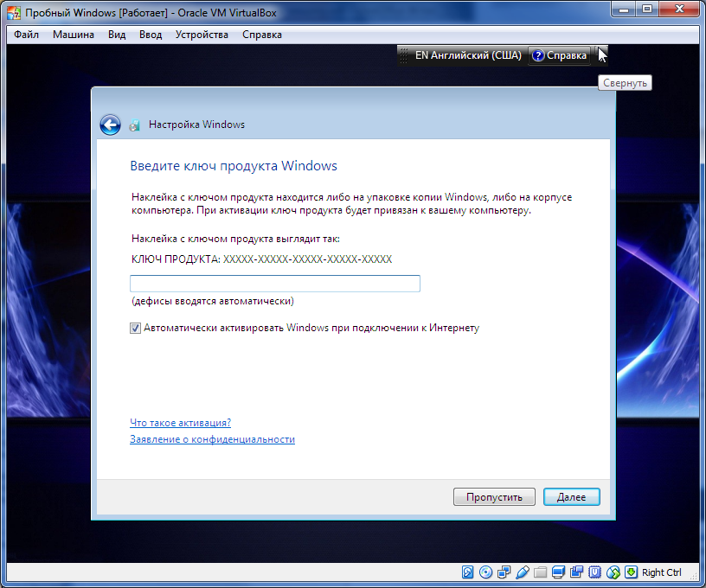Click the Пропустить button

[x=494, y=496]
